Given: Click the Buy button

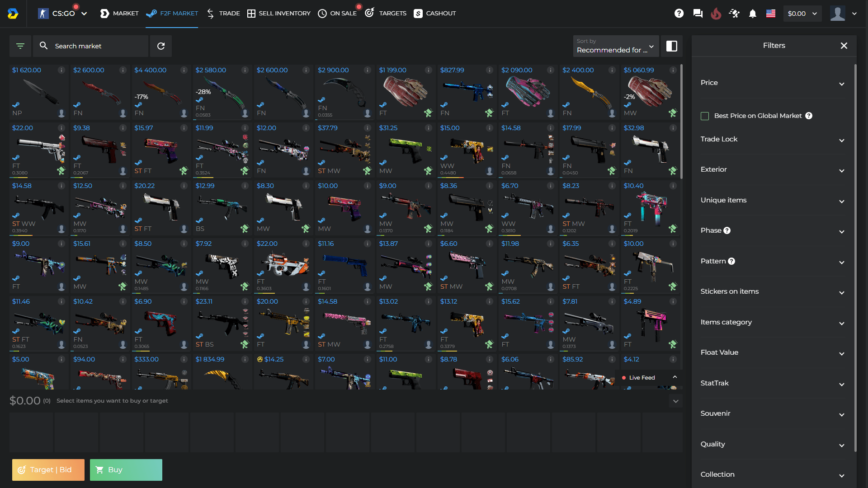Looking at the screenshot, I should pos(126,469).
